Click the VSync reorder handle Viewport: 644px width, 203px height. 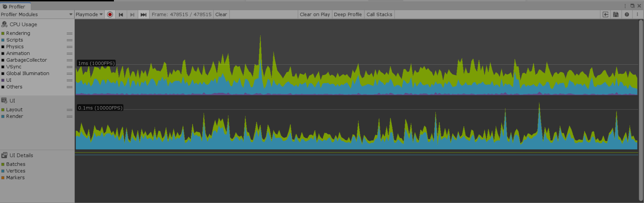[x=70, y=67]
